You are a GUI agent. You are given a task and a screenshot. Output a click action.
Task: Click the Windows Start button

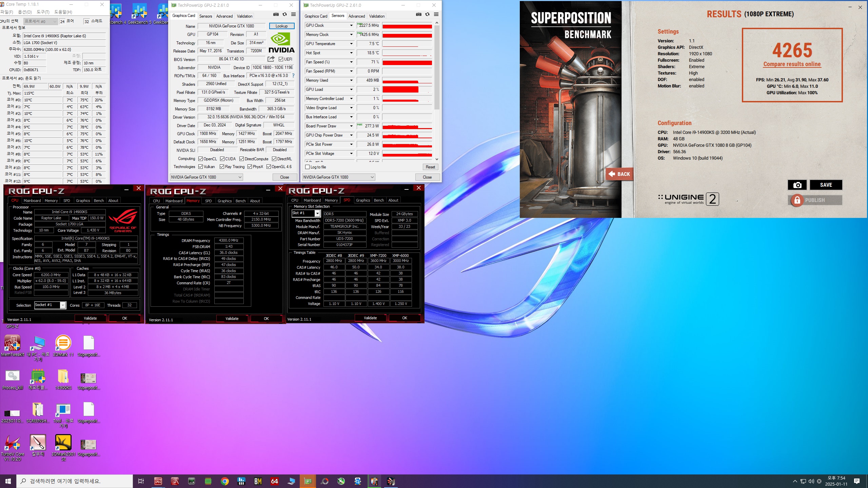[x=8, y=481]
